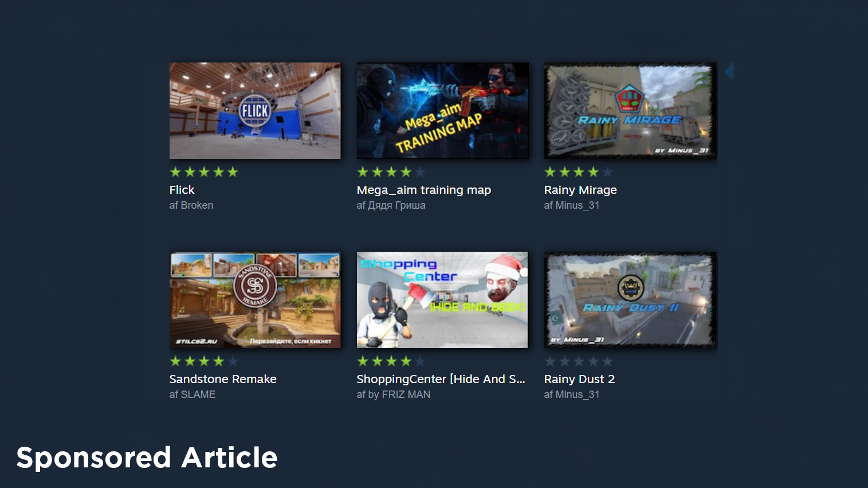Click the Rainy Mirage title link
The image size is (868, 488).
point(580,190)
